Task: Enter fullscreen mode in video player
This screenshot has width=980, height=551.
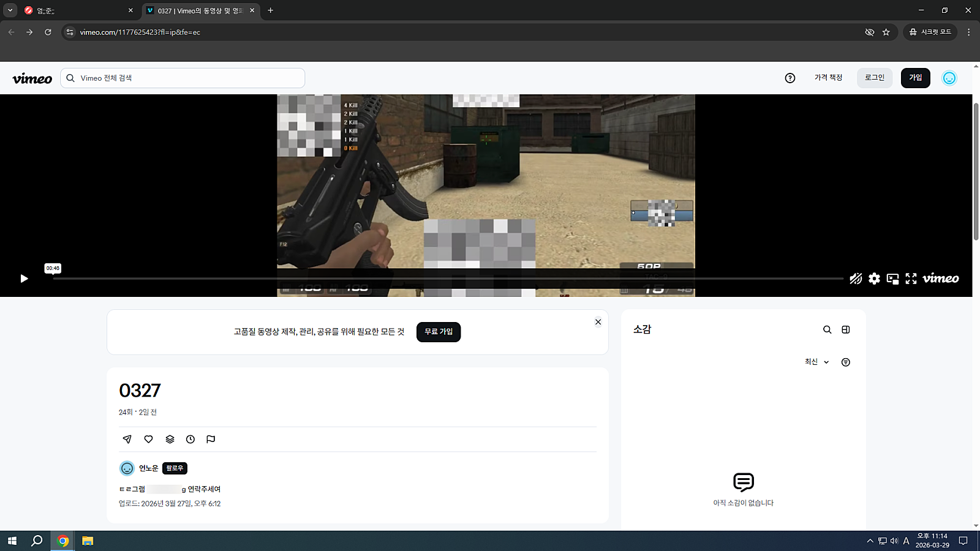Action: point(911,279)
